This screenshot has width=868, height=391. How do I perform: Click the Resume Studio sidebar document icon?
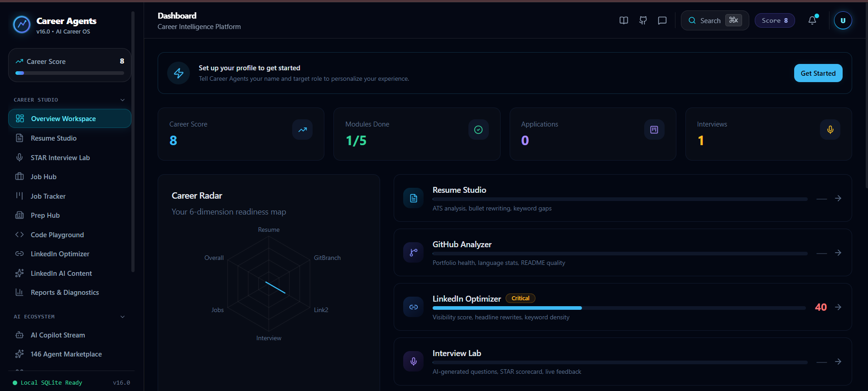coord(19,138)
